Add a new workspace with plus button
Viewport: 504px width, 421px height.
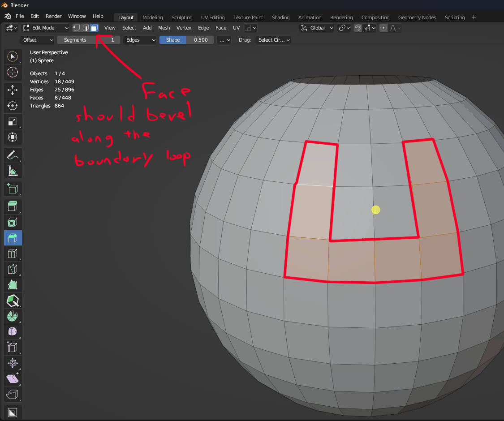(474, 17)
